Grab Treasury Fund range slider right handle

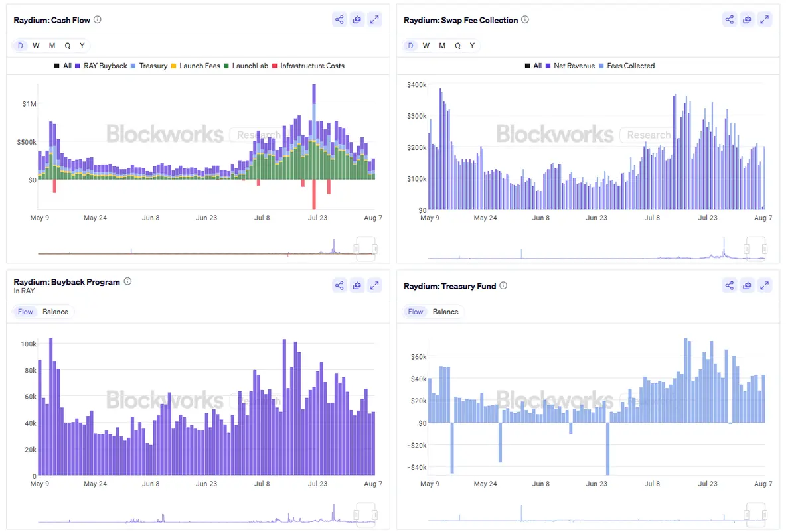(765, 515)
